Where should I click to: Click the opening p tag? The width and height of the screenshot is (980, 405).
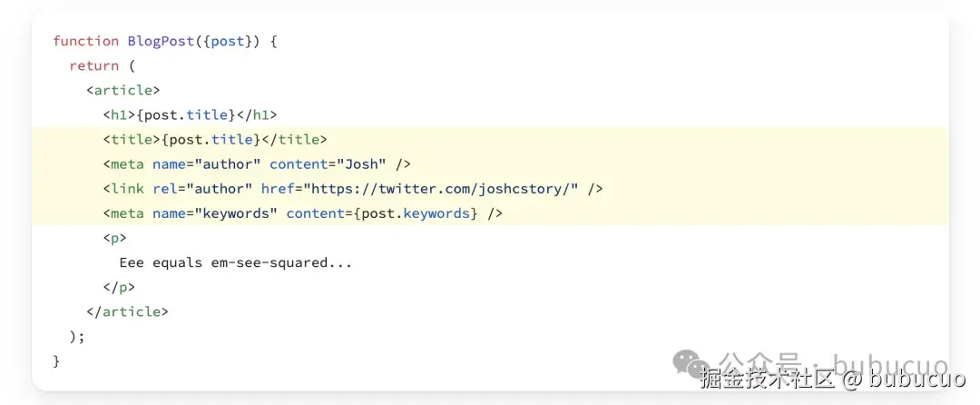(114, 238)
